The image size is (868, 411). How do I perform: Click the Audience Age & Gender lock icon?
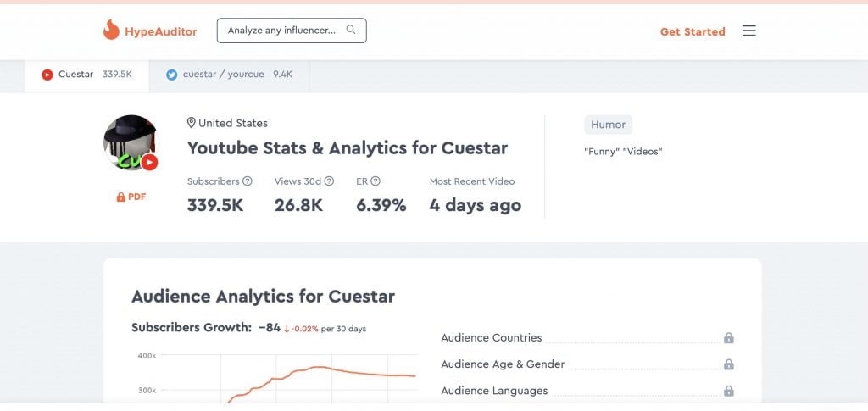[x=728, y=364]
